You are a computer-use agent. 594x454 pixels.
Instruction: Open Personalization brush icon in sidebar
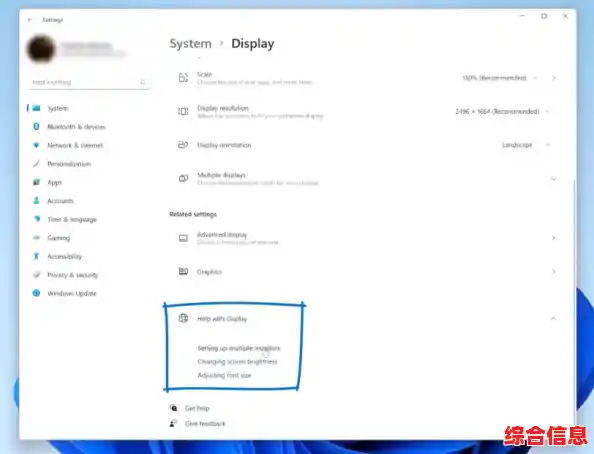pyautogui.click(x=36, y=164)
